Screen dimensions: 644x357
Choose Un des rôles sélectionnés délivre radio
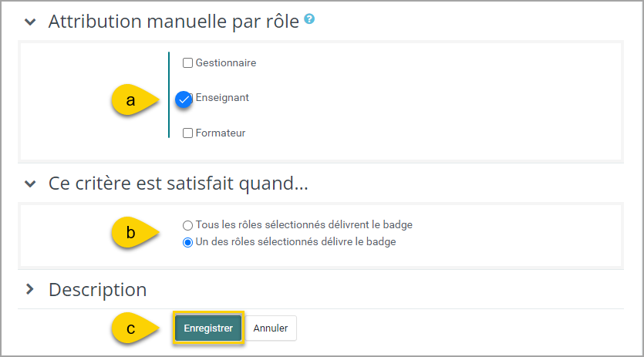(187, 242)
